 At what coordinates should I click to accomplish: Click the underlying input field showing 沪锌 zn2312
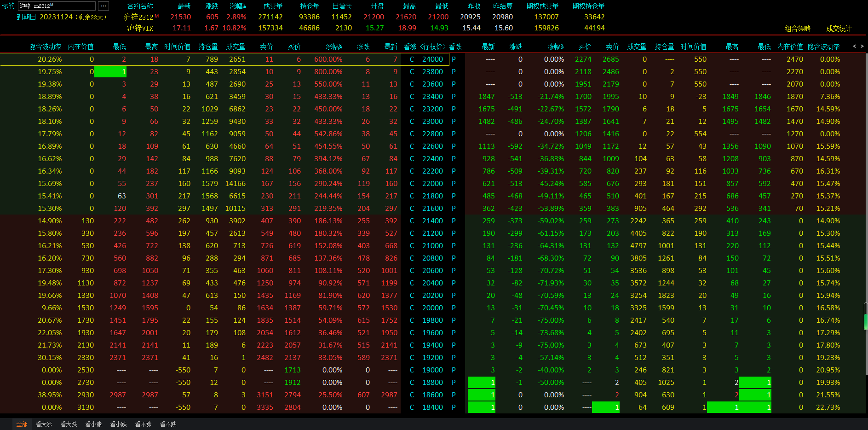[x=57, y=6]
